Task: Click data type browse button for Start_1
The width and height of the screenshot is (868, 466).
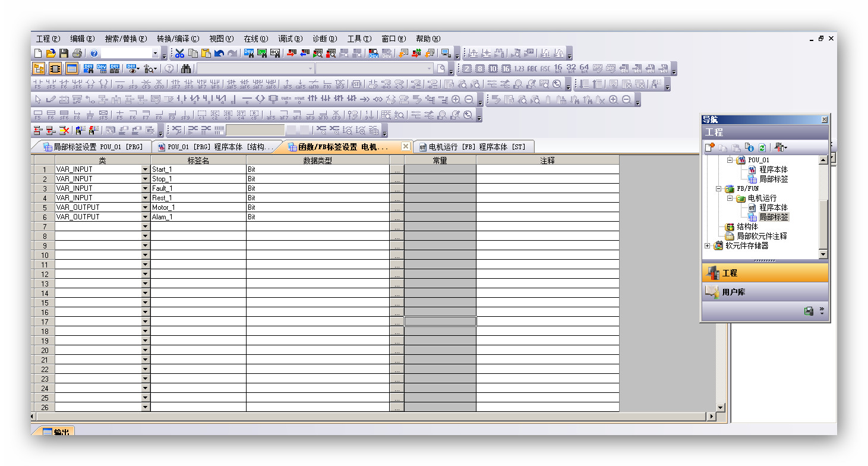Action: 397,169
